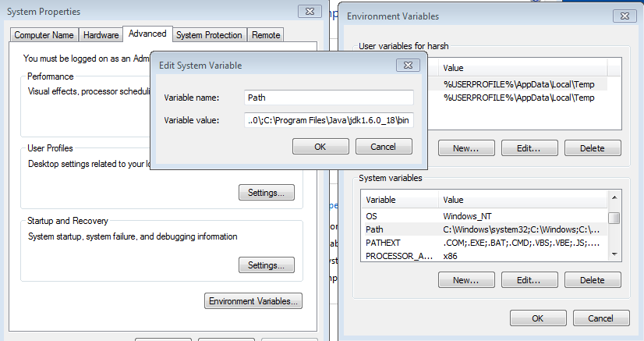This screenshot has height=341, width=644.
Task: Create a New system variable
Action: click(466, 280)
